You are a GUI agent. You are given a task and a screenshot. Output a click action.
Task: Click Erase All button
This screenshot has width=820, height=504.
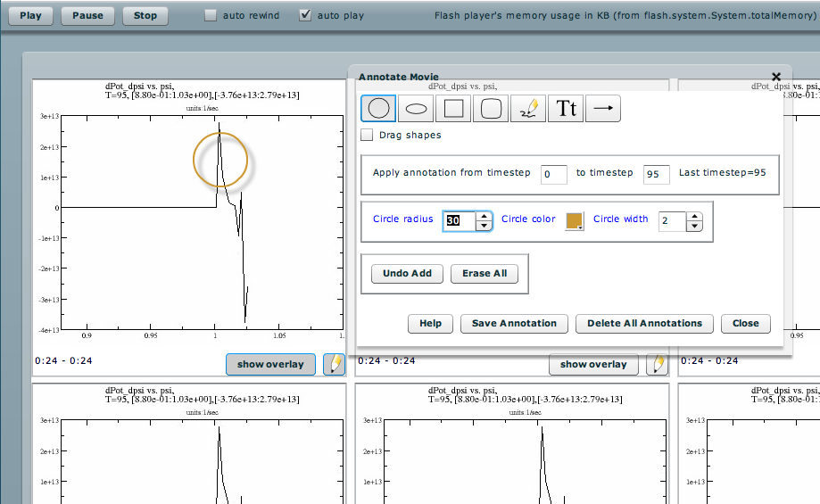pyautogui.click(x=485, y=274)
